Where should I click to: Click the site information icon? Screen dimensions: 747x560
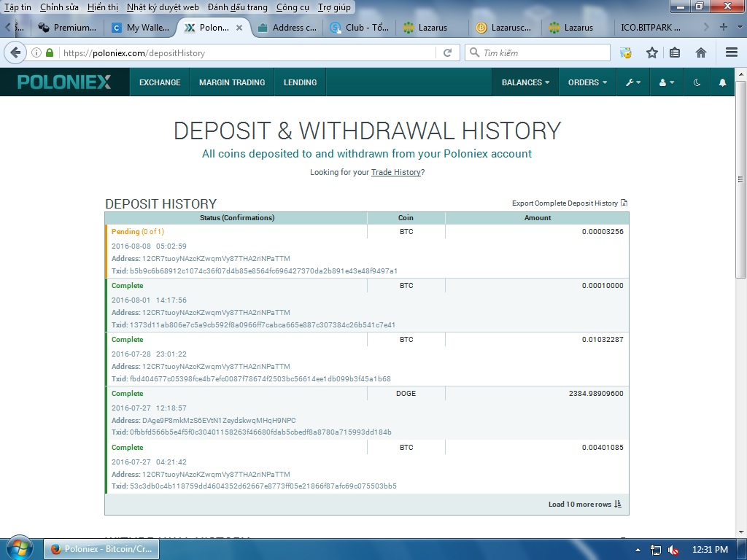[x=36, y=52]
